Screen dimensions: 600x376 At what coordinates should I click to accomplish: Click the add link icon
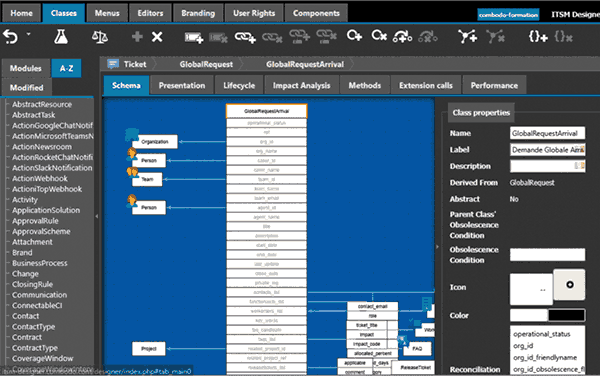point(245,37)
